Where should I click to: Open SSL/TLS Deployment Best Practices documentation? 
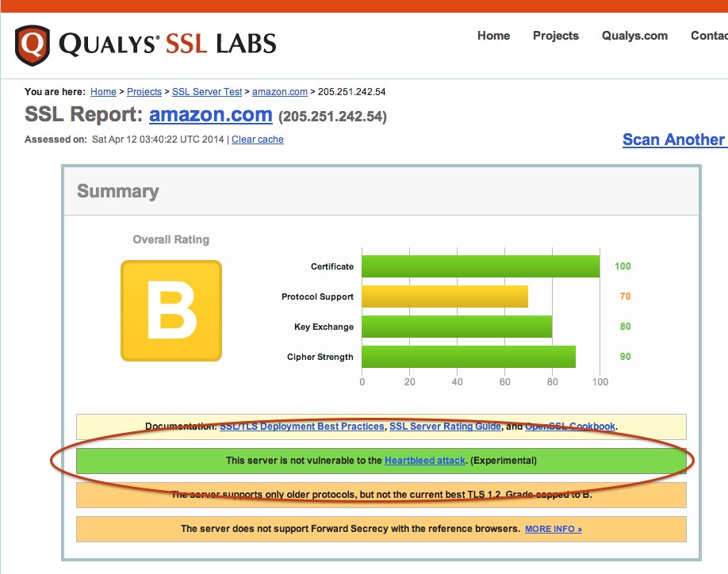(x=302, y=427)
